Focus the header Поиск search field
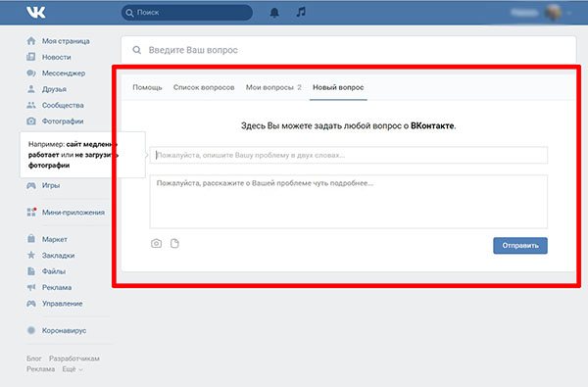The width and height of the screenshot is (588, 387). 187,13
